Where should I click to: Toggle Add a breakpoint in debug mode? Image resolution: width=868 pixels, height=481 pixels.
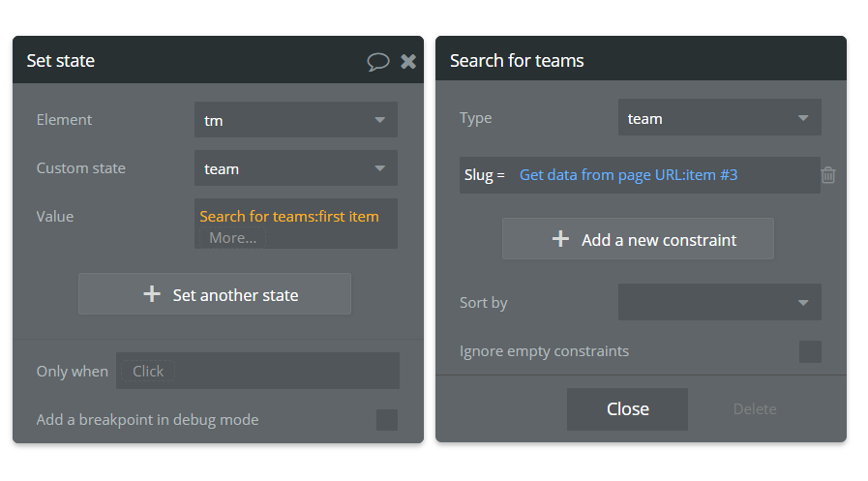click(386, 420)
